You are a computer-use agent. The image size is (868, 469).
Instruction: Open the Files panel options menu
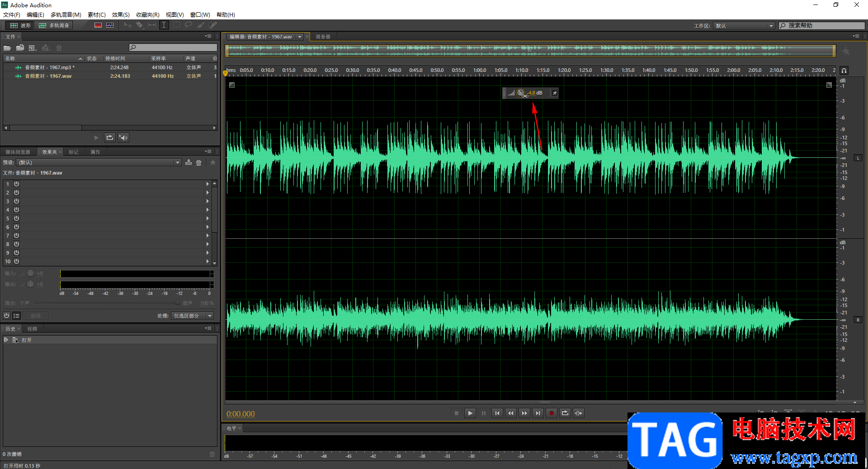click(208, 36)
